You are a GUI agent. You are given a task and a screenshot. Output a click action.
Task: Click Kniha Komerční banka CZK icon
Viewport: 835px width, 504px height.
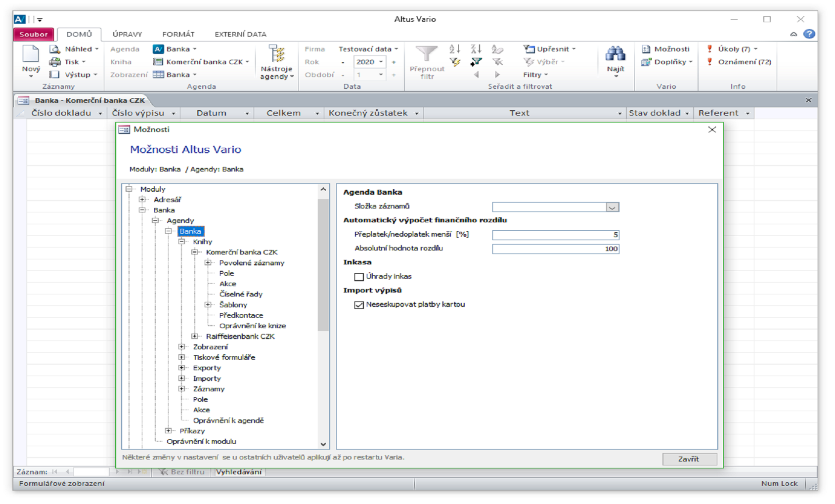158,62
